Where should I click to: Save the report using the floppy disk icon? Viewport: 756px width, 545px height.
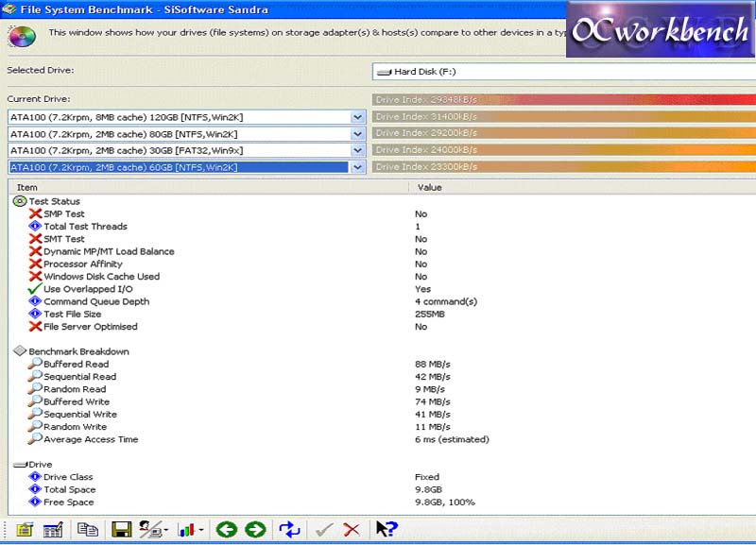[x=122, y=530]
